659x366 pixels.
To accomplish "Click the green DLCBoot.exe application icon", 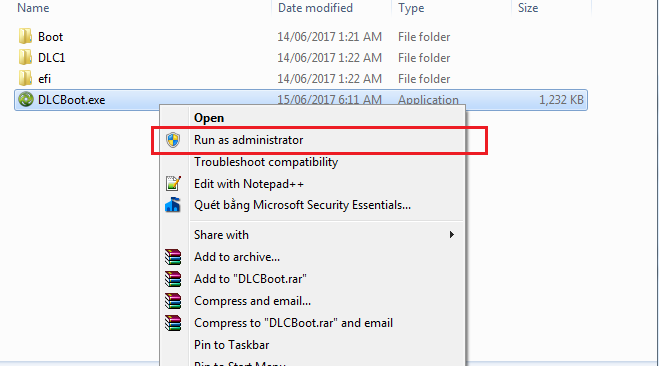I will (26, 100).
